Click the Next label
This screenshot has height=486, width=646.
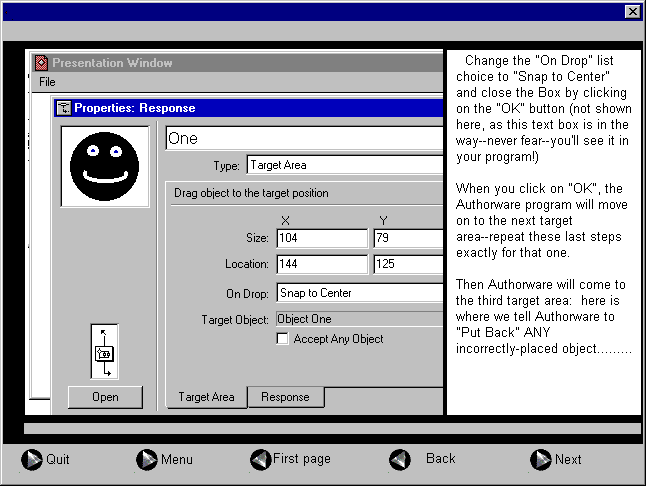click(x=568, y=459)
